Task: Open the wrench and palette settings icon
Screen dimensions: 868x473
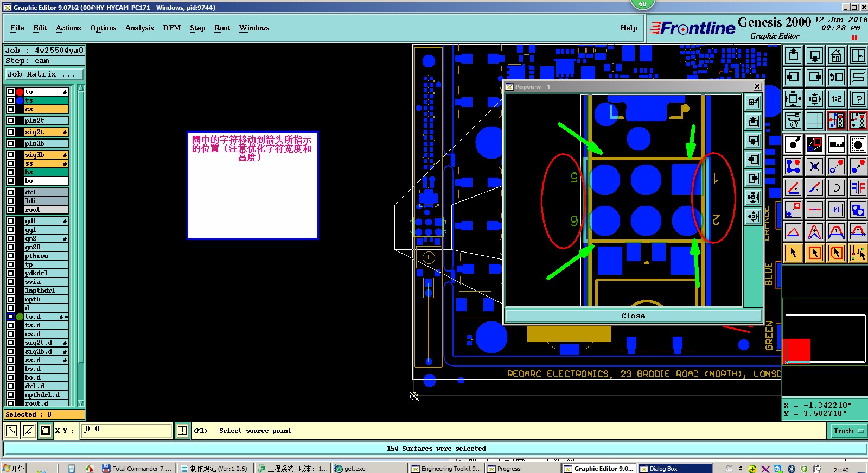Action: coord(793,121)
